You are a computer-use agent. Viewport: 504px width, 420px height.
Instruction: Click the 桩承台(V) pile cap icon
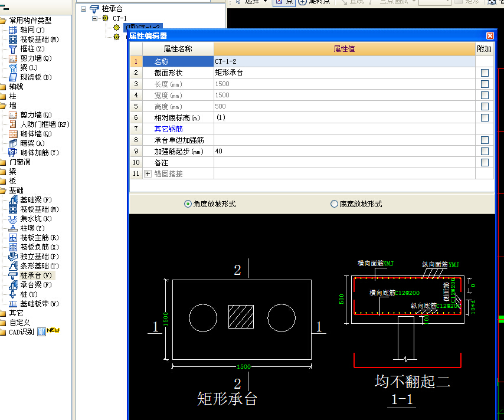tap(13, 275)
